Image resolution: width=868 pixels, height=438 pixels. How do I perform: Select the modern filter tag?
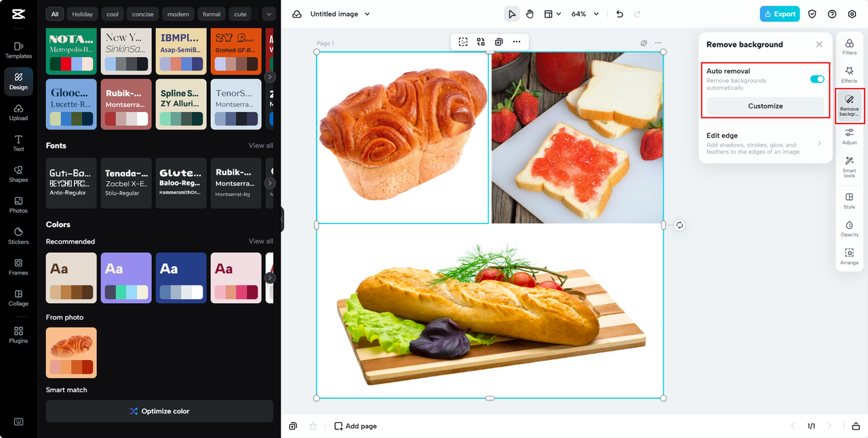[x=178, y=14]
